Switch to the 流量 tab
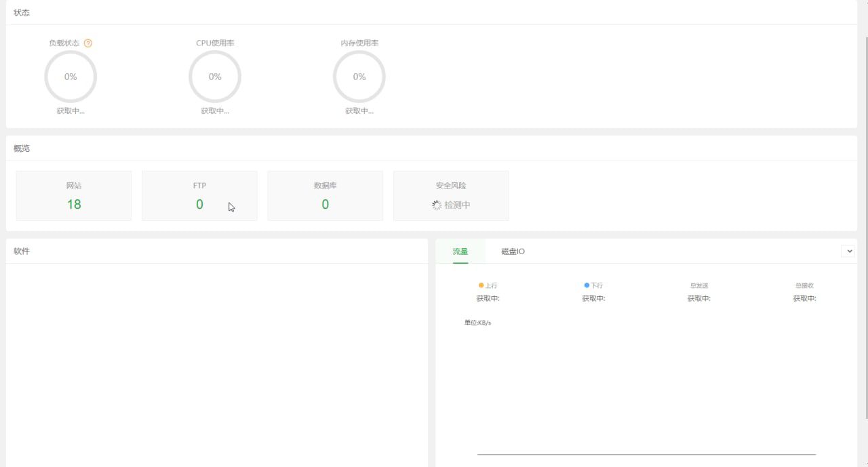Image resolution: width=868 pixels, height=467 pixels. point(460,251)
